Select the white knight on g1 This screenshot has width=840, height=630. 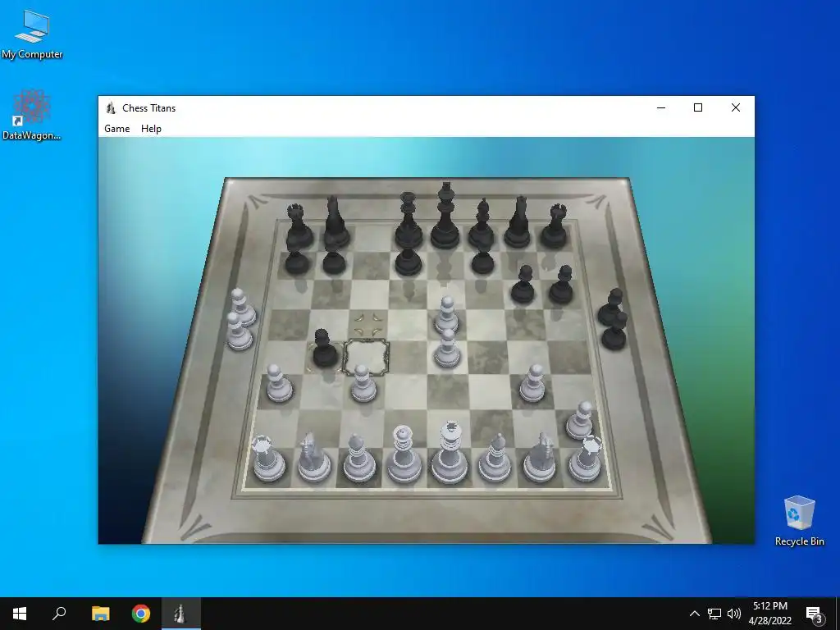pos(540,458)
